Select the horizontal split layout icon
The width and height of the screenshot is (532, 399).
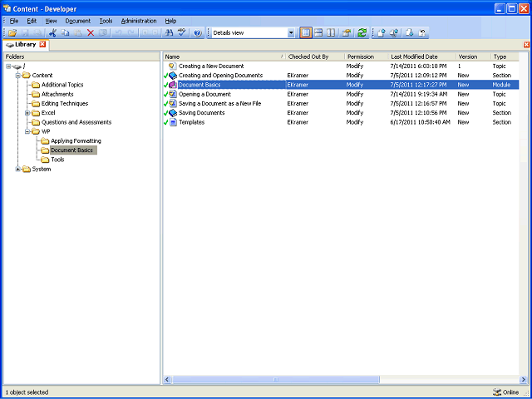click(318, 33)
